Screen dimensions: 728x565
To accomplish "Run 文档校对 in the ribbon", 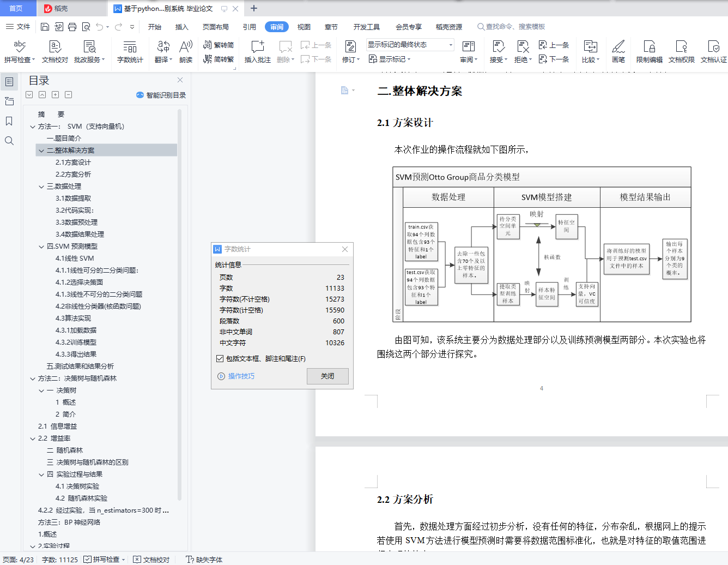I will tap(55, 52).
